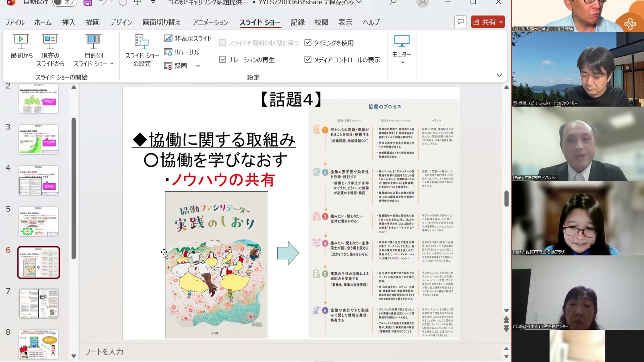Start slideshow from beginning (最初から)
The height and width of the screenshot is (362, 644).
(21, 47)
